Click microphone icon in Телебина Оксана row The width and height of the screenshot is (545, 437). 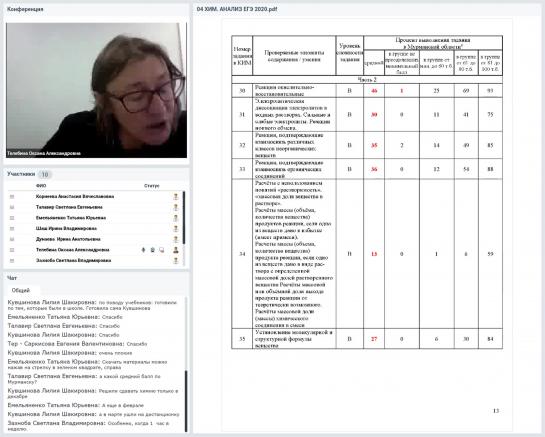click(x=143, y=250)
